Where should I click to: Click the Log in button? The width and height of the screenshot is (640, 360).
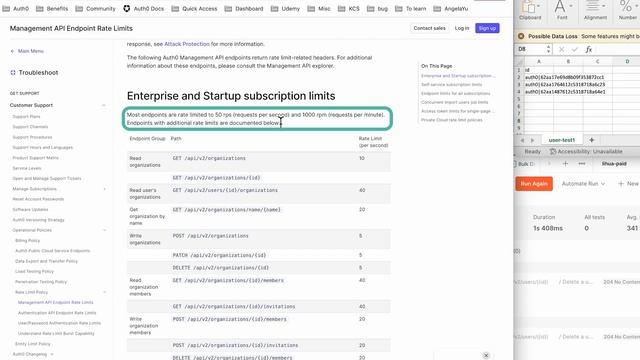(462, 28)
